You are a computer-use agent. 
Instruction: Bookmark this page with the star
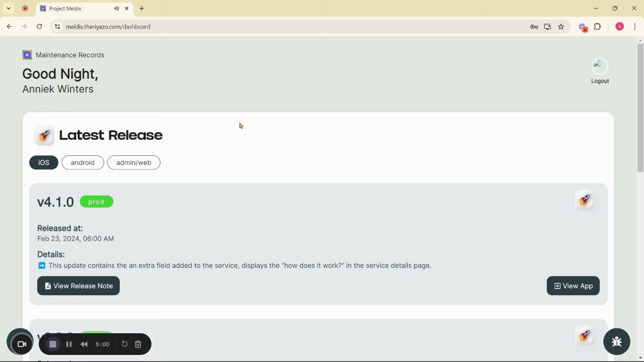pyautogui.click(x=561, y=27)
